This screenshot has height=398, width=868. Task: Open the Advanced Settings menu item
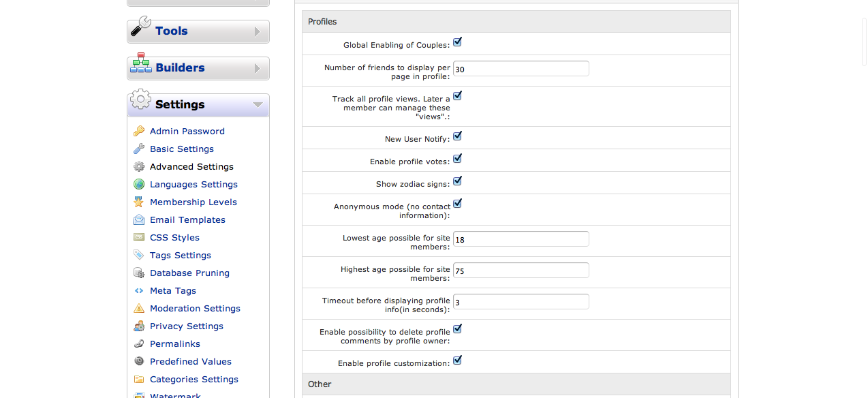[x=191, y=166]
